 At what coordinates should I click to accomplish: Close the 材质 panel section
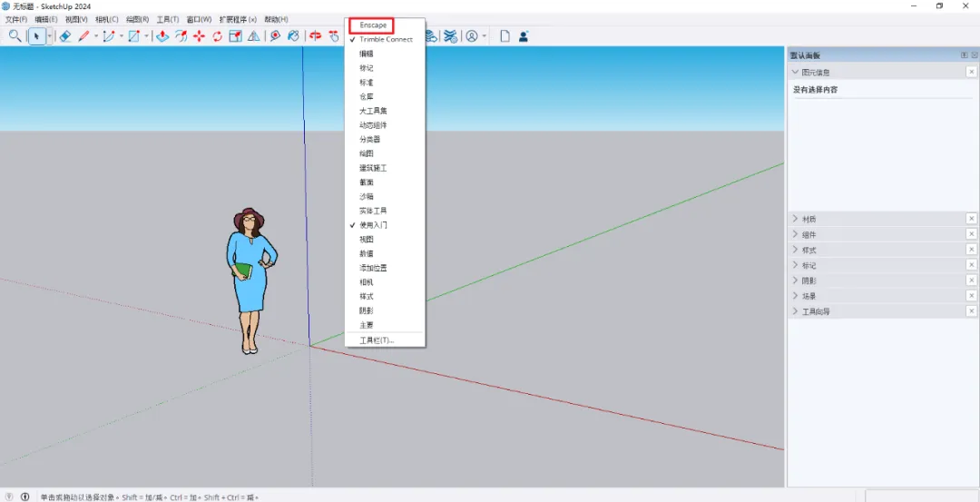pos(971,219)
